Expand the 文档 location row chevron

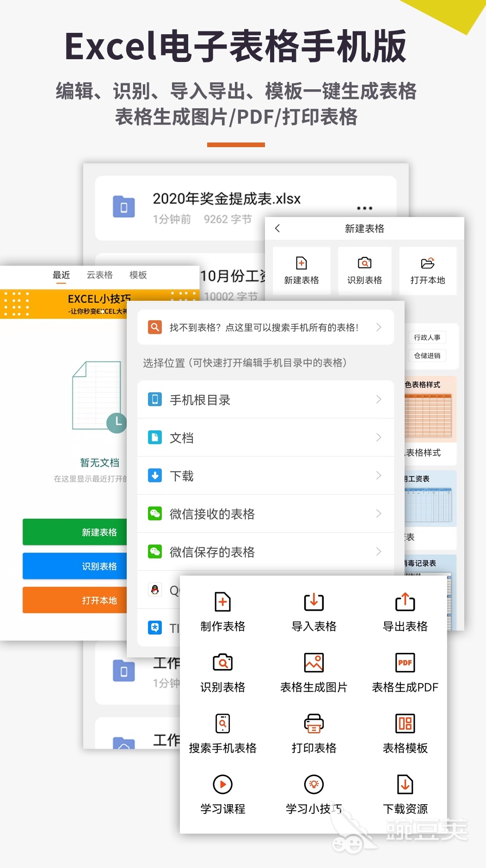378,438
